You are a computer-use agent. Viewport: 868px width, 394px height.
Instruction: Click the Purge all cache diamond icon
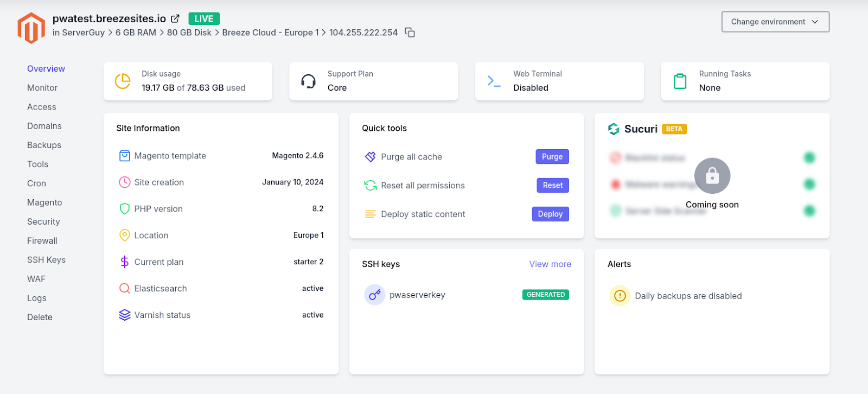click(x=371, y=157)
